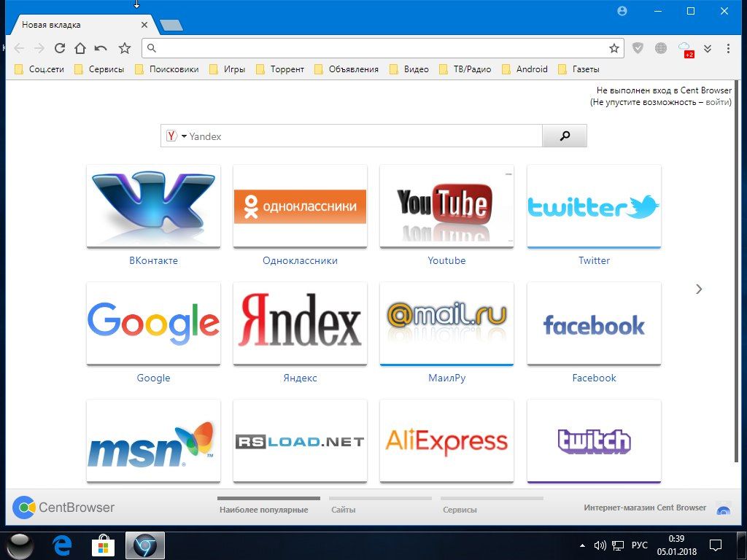Click the МаилРу text link
The height and width of the screenshot is (560, 747).
click(447, 378)
